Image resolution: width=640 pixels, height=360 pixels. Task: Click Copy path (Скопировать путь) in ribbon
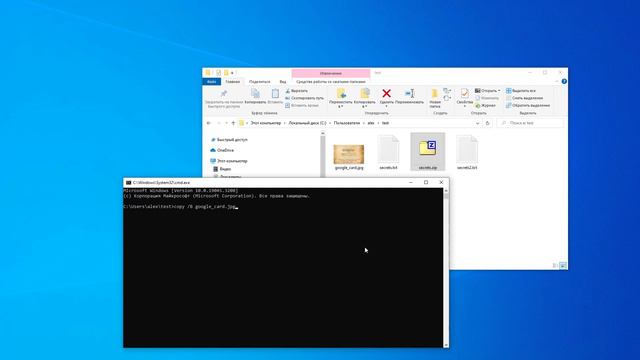304,98
